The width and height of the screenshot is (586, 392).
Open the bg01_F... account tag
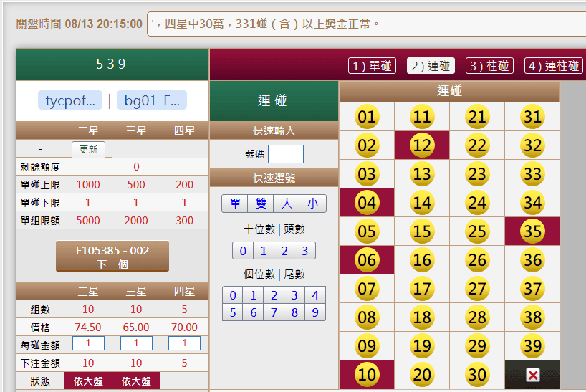[152, 100]
